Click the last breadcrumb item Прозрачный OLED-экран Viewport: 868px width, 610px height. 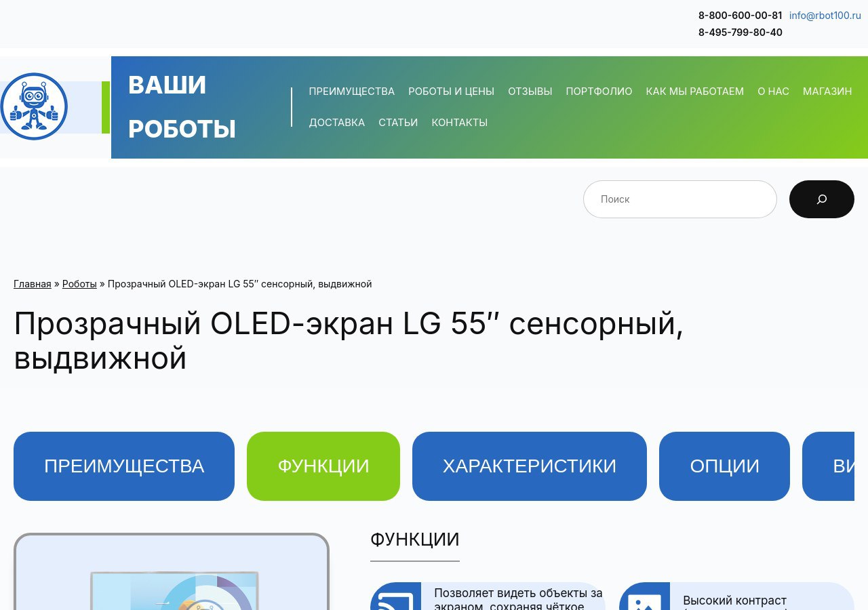(240, 284)
